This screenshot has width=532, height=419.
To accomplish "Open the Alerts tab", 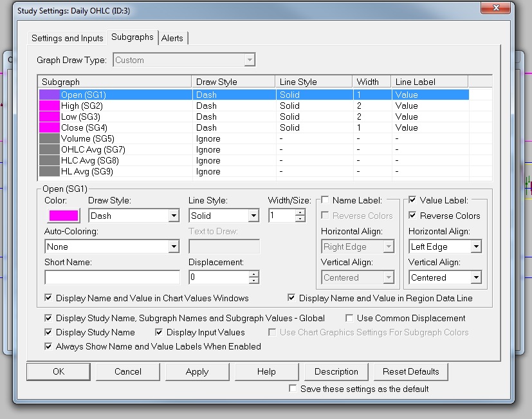I will pos(172,38).
